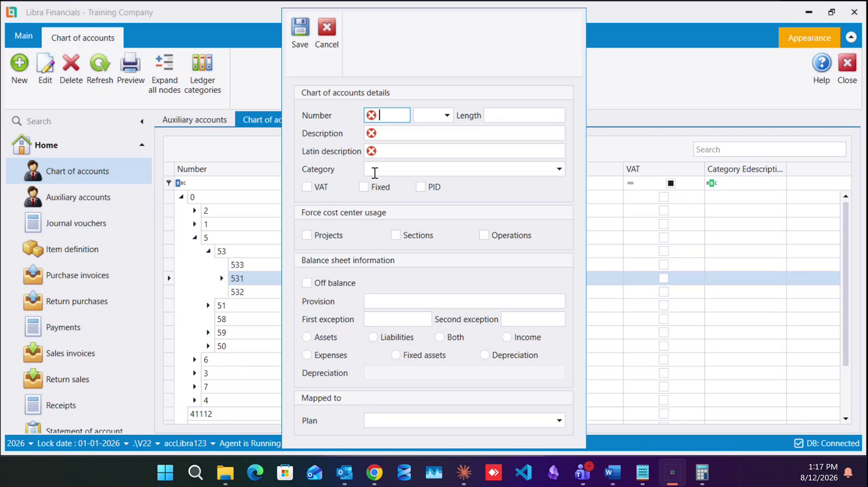Focus the Provision input field
Viewport: 868px width, 487px height.
coord(465,302)
